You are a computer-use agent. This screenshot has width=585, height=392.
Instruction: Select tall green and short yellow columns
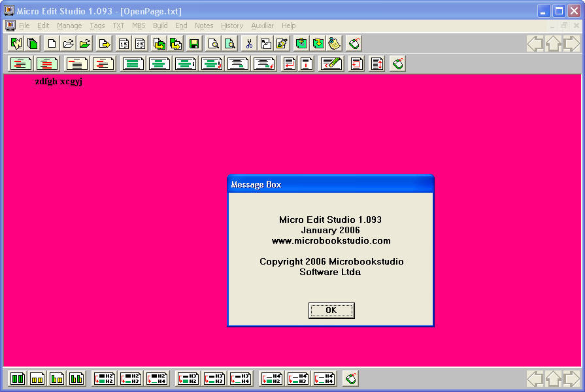[57, 378]
